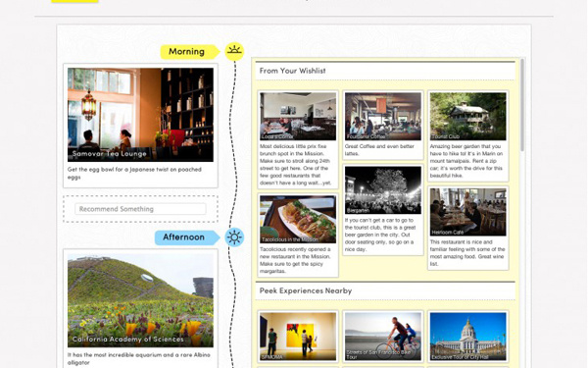Viewport: 588px width, 368px height.
Task: Click the 'most incredible aquarium' description text
Action: 139,358
